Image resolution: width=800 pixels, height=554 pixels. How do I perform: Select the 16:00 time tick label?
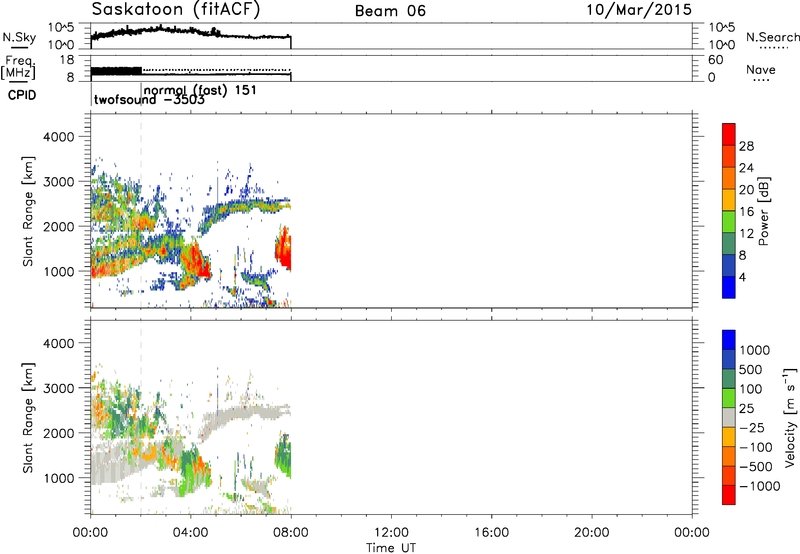pos(491,533)
